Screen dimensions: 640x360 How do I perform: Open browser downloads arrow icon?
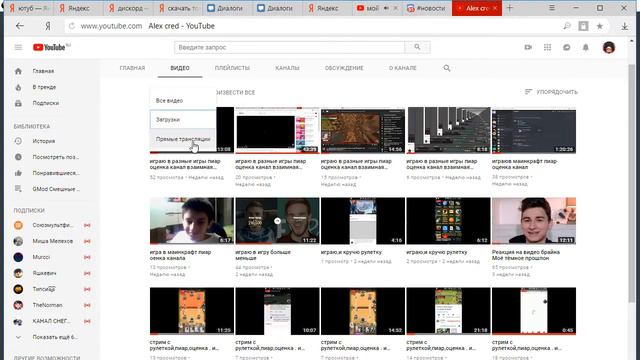click(x=624, y=26)
